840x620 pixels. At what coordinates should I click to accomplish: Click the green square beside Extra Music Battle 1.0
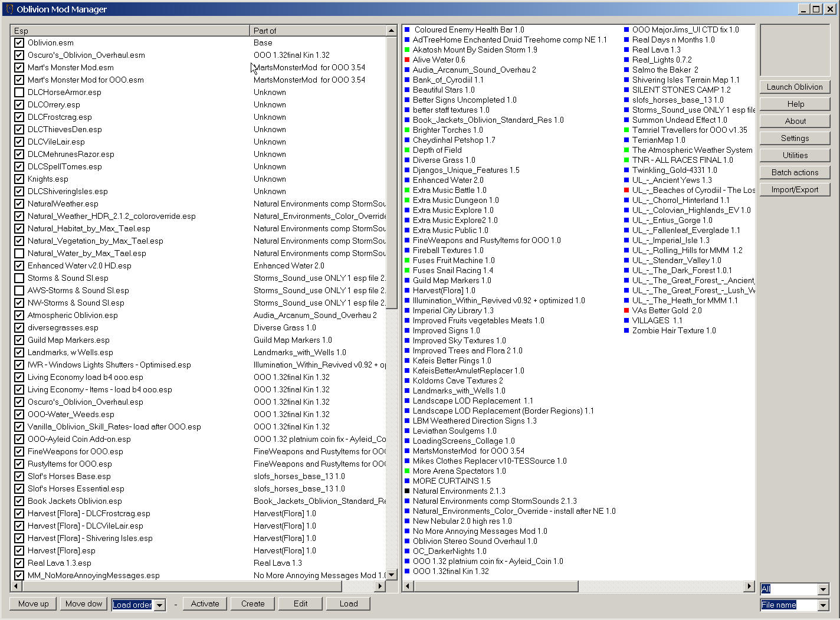(x=407, y=190)
